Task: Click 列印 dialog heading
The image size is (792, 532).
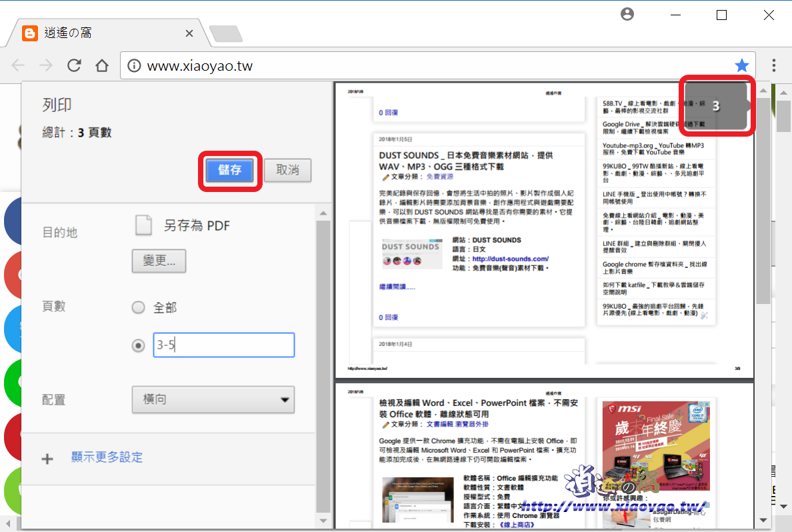Action: (57, 105)
